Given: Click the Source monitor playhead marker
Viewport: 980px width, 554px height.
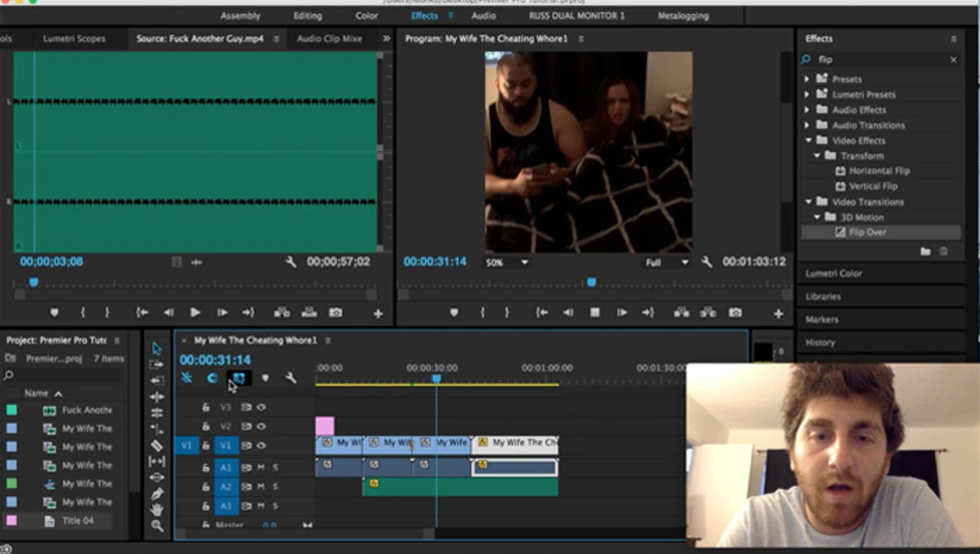Looking at the screenshot, I should 34,283.
